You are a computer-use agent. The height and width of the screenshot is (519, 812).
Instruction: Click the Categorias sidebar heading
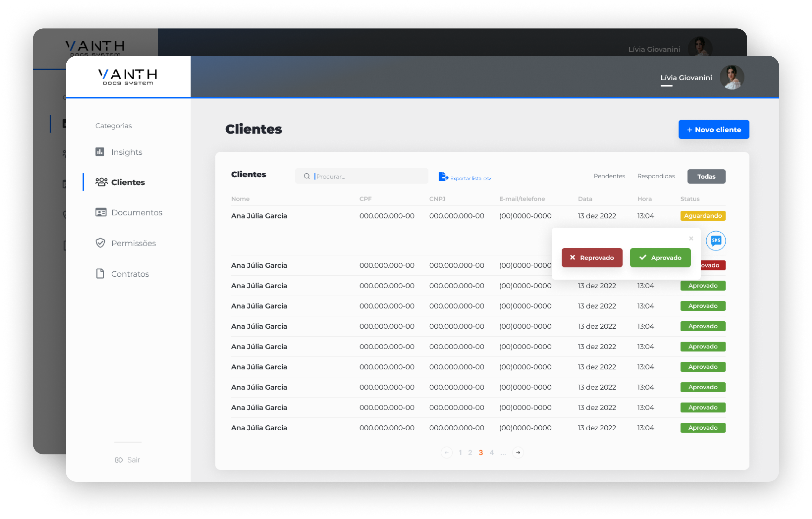point(114,126)
